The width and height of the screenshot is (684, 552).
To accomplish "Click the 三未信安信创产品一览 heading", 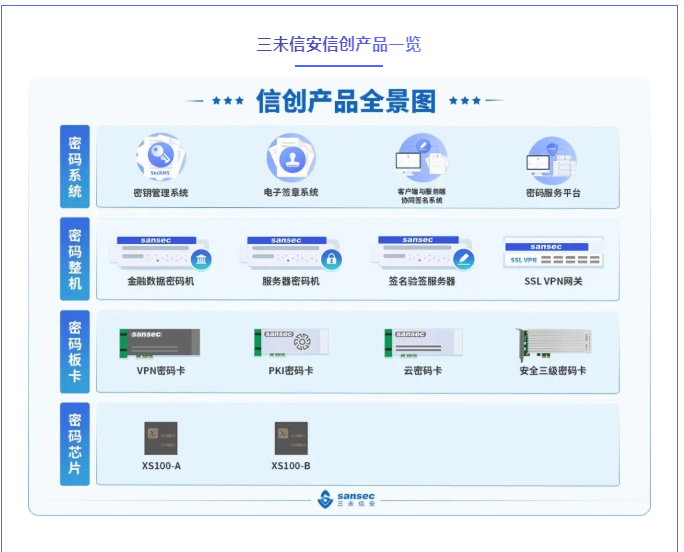I will point(339,44).
